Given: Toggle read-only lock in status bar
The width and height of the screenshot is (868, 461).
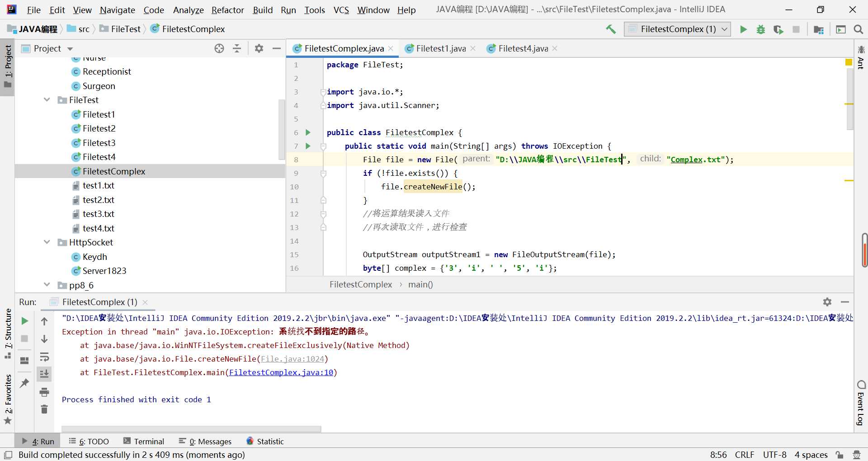Looking at the screenshot, I should pyautogui.click(x=840, y=455).
